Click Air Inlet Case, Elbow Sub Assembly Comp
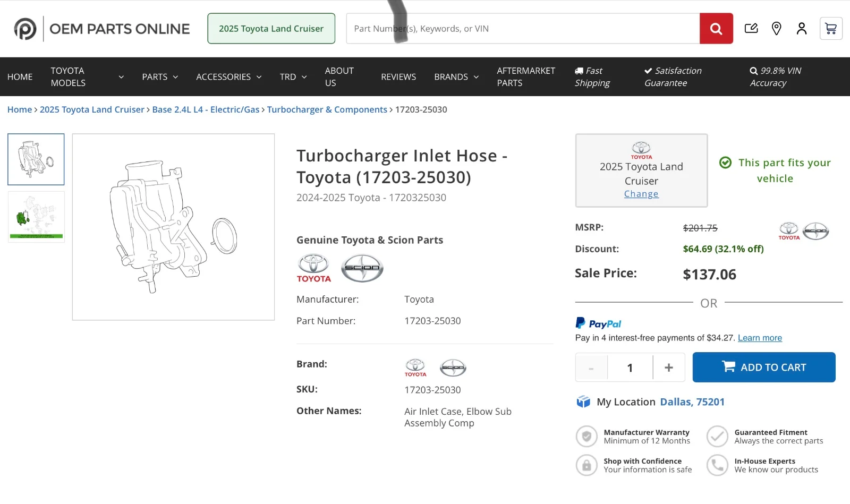 coord(458,417)
